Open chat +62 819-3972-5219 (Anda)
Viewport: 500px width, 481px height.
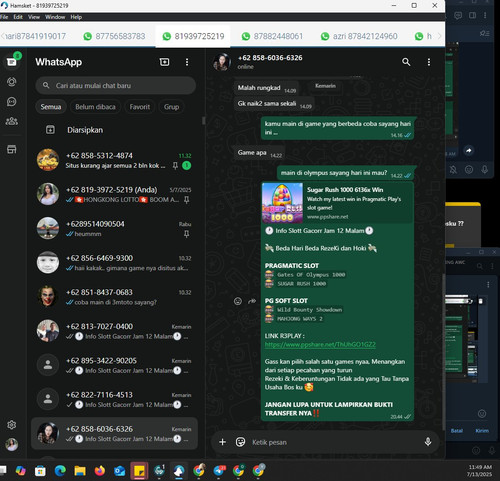[114, 194]
